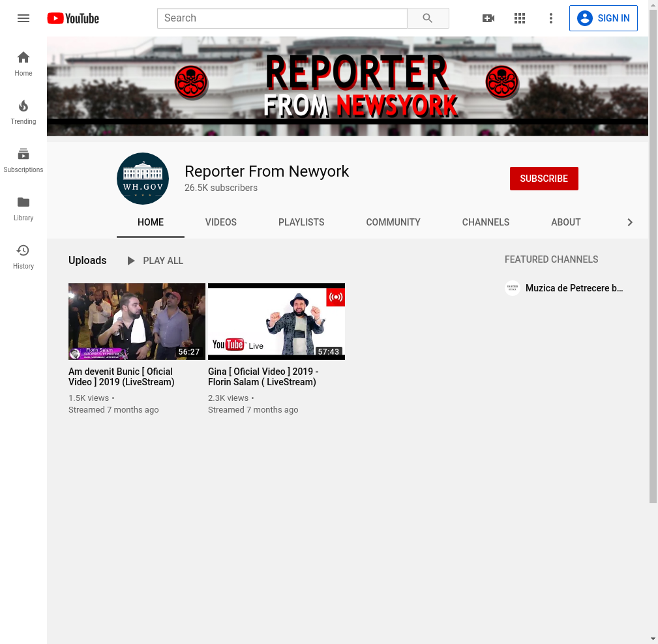Screen dimensions: 658x644
Task: Open Library in sidebar
Action: pos(23,209)
